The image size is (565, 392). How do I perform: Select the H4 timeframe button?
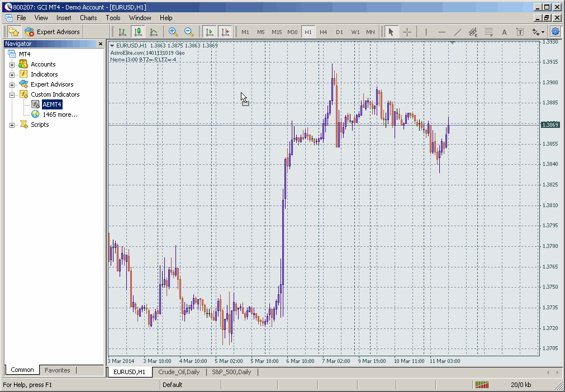pos(324,32)
